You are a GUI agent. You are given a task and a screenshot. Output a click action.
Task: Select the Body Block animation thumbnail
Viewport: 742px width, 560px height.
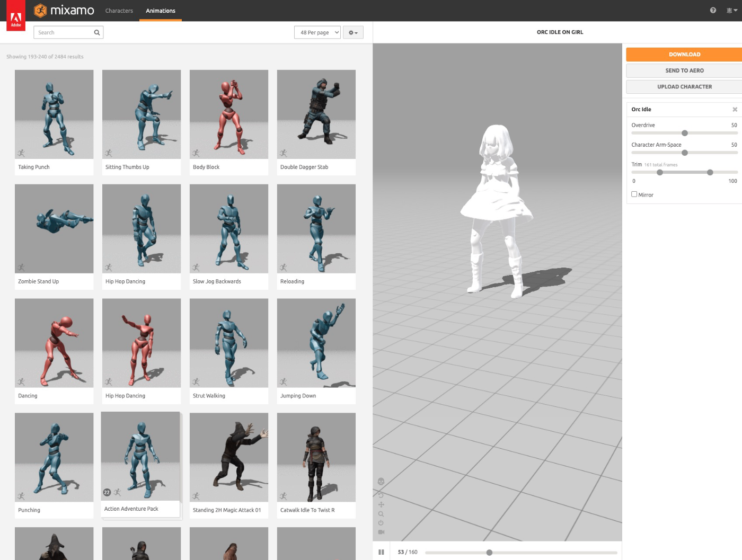[x=229, y=114]
